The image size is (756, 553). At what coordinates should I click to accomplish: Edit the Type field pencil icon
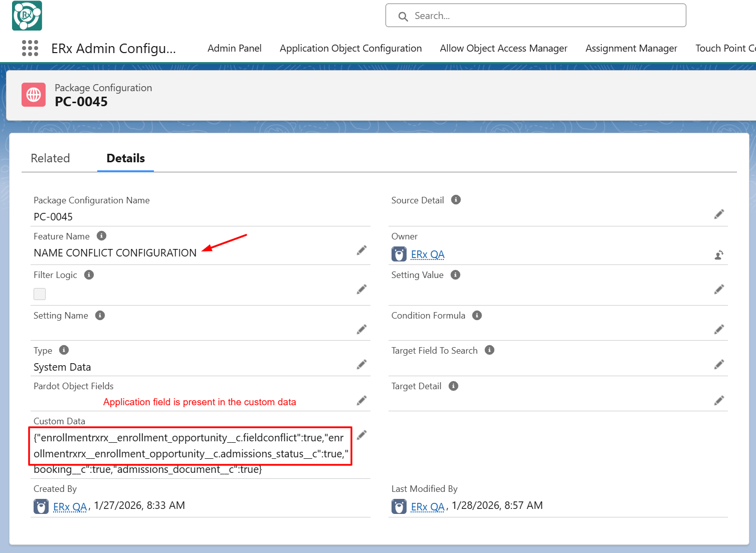pos(361,365)
